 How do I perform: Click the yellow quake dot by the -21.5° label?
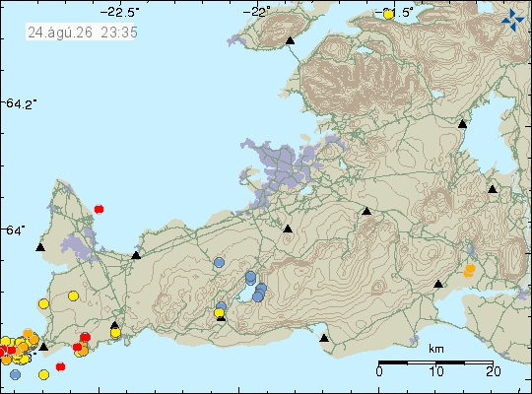(x=388, y=14)
